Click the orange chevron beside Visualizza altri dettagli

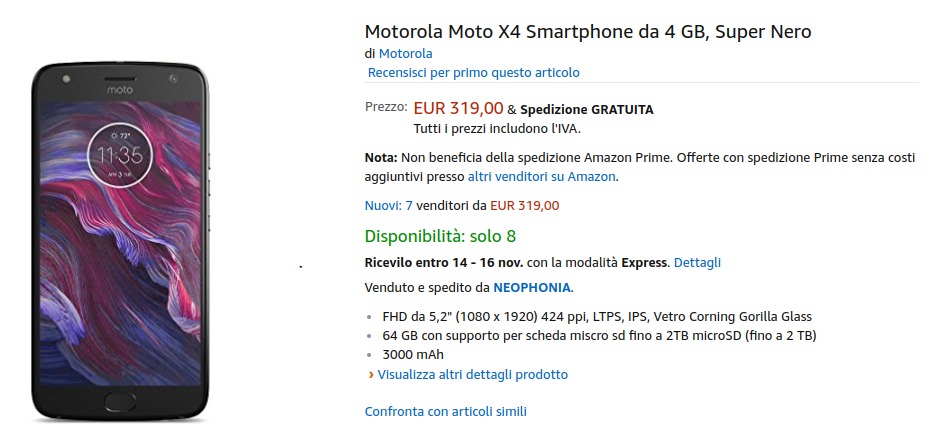(371, 375)
